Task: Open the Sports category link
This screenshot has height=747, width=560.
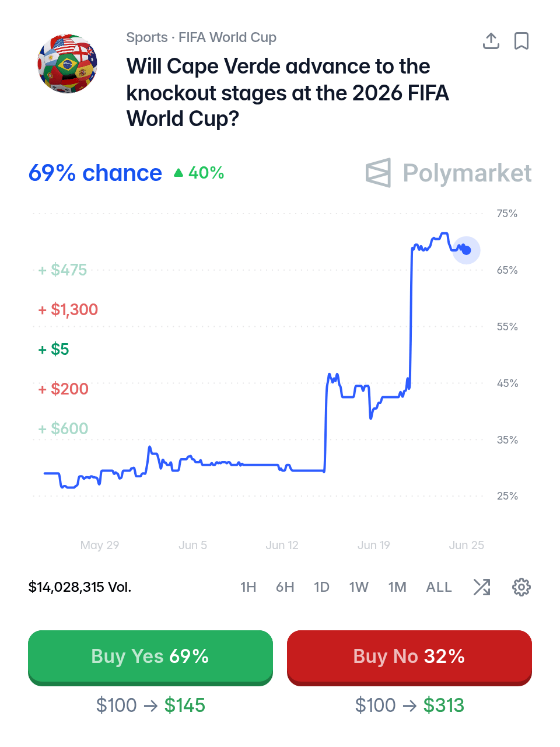Action: tap(147, 37)
